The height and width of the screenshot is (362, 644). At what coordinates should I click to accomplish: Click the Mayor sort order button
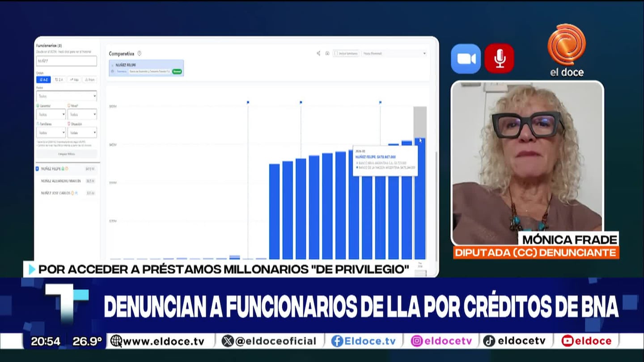pyautogui.click(x=74, y=80)
